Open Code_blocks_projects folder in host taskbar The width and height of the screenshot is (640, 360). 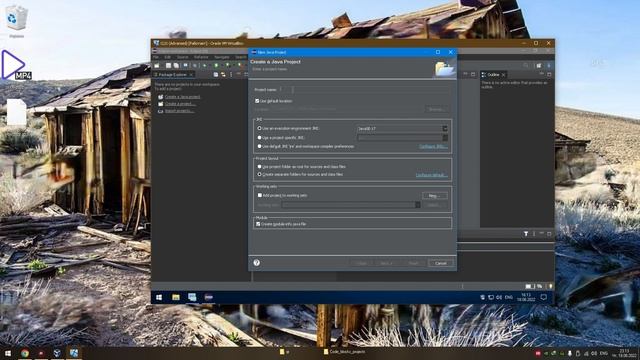pos(344,352)
